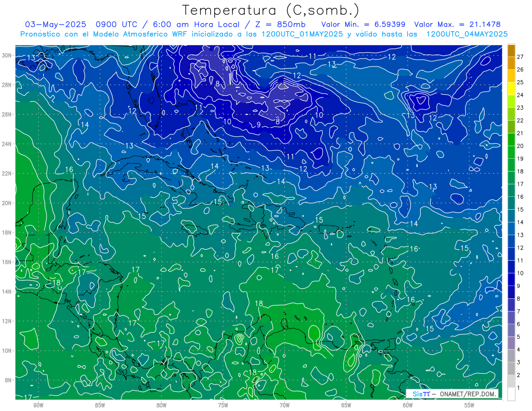Viewport: 532px width, 411px height.
Task: Click color scale label "27"
Action: point(520,57)
